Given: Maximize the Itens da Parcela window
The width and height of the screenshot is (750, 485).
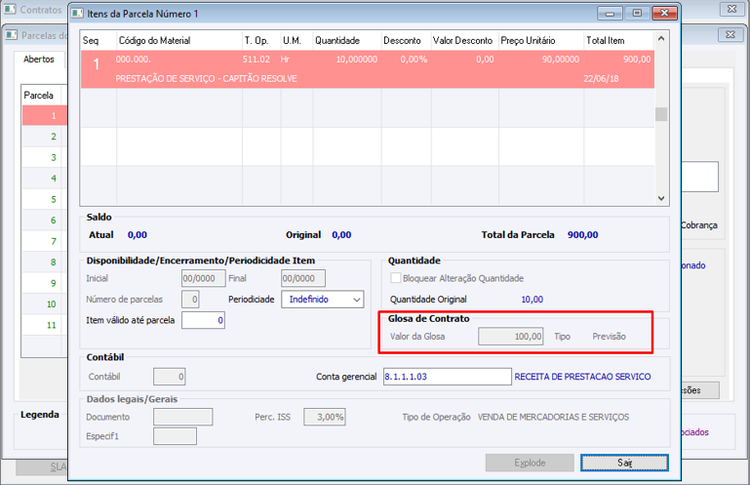Looking at the screenshot, I should click(637, 13).
